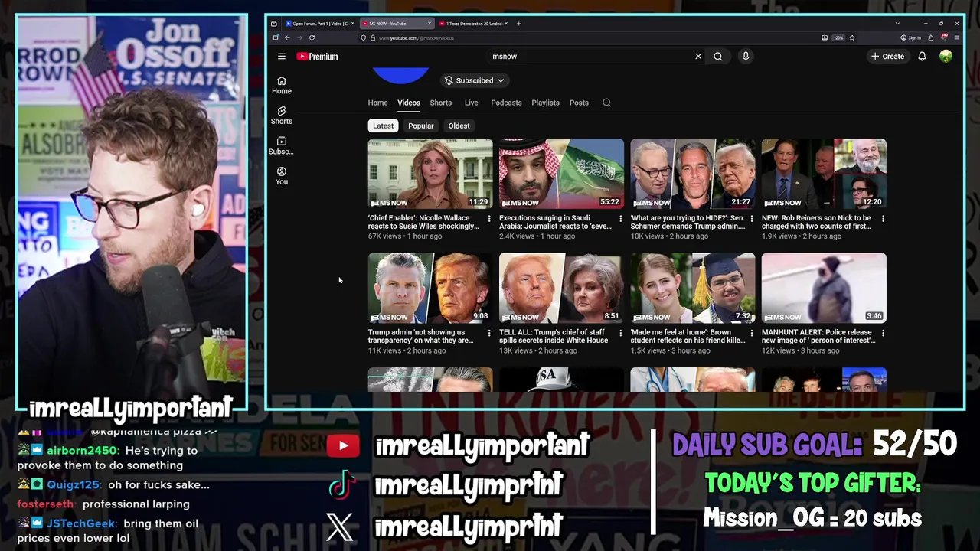Open the notifications bell
980x551 pixels.
coord(923,57)
